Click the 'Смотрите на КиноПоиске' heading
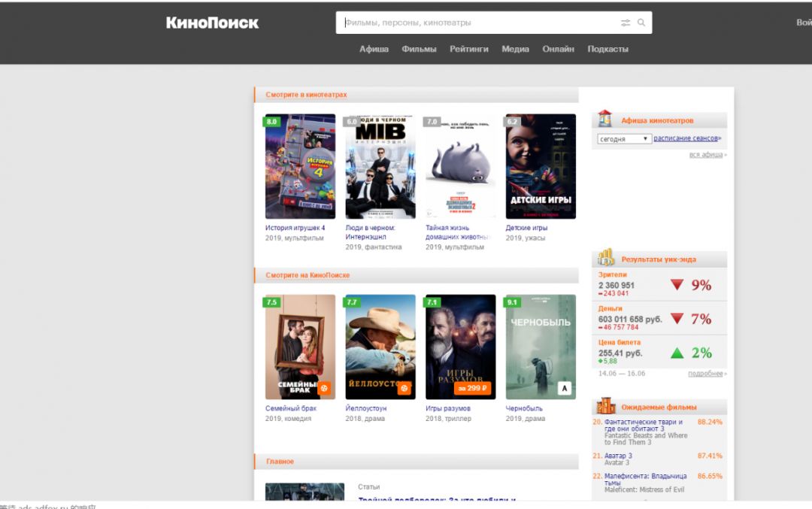The image size is (812, 509). point(308,275)
